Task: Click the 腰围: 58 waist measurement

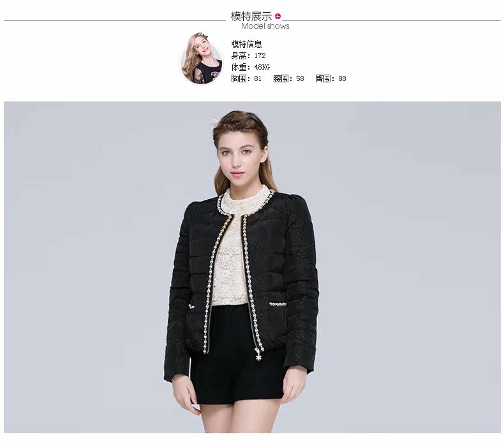Action: [x=288, y=78]
